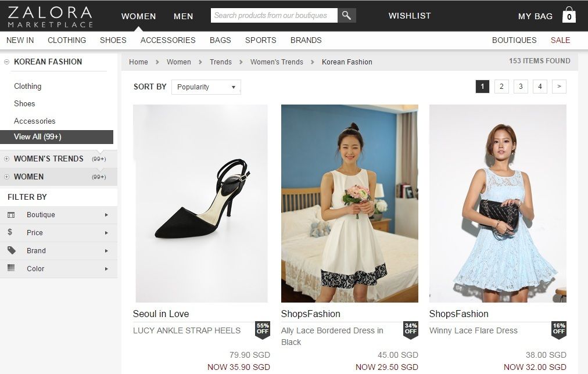Select Shoes in the sidebar
Viewport: 588px width, 374px height.
pyautogui.click(x=24, y=103)
